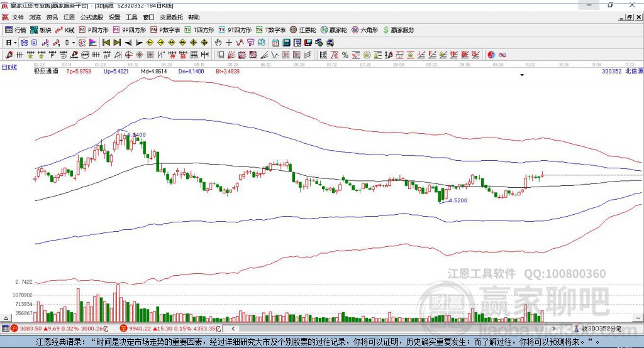Open the 文件 menu
Screen dimensions: 644x348
pos(18,17)
